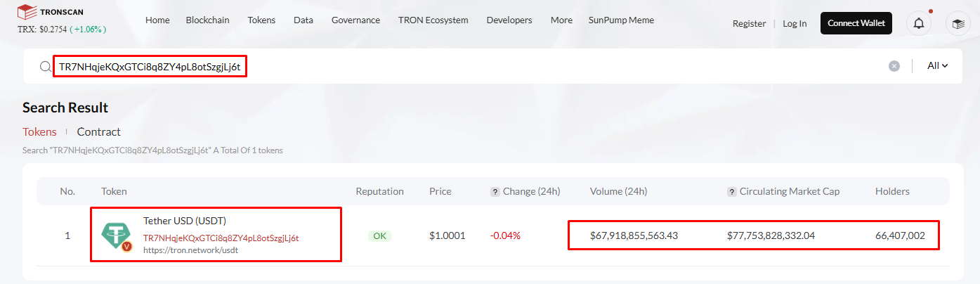The image size is (980, 284).
Task: Open the Governance menu item
Action: coord(355,20)
